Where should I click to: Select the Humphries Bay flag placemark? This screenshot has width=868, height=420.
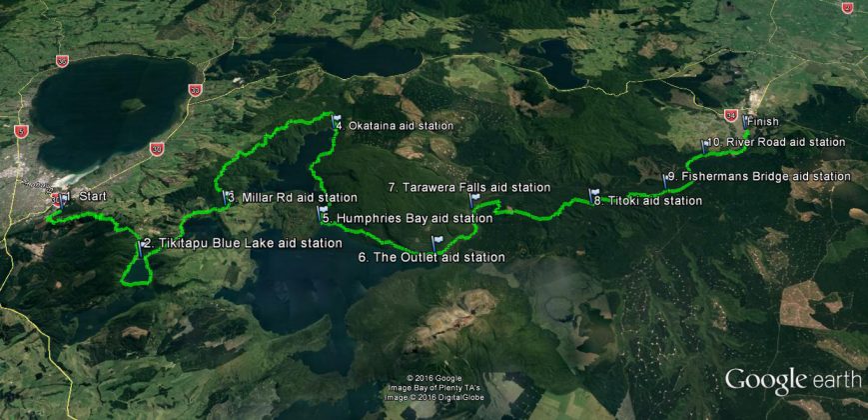click(x=322, y=213)
